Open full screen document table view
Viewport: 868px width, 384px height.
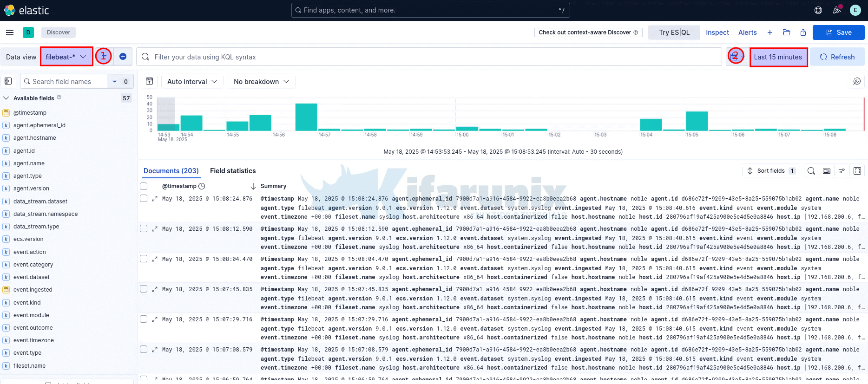point(857,171)
